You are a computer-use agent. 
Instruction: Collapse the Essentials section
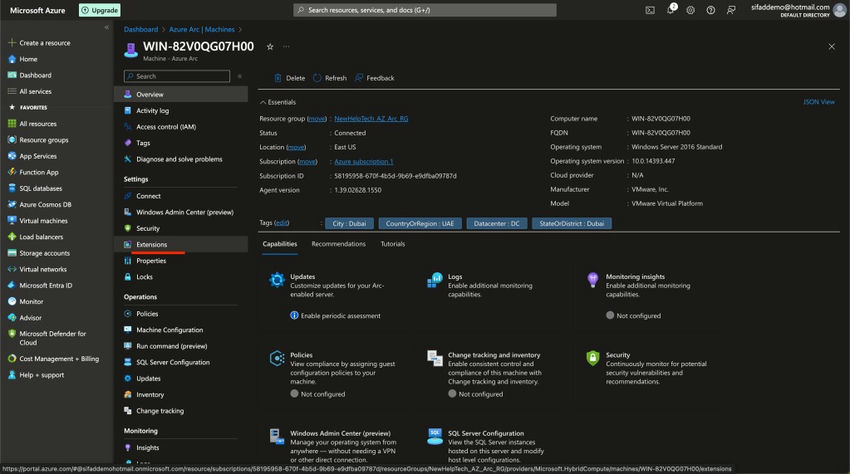(263, 102)
